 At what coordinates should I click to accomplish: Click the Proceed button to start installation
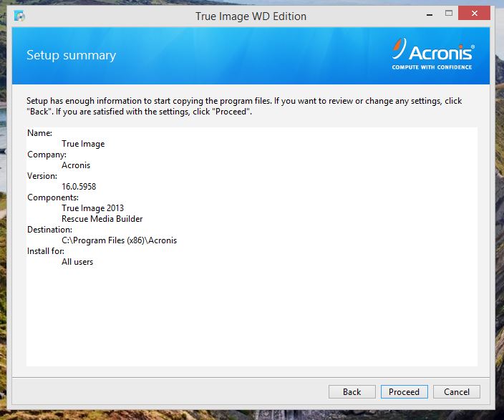404,391
